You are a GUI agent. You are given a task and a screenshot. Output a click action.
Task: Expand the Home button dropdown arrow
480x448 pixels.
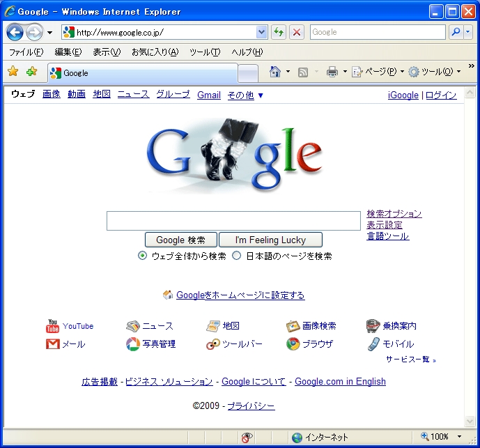coord(288,72)
